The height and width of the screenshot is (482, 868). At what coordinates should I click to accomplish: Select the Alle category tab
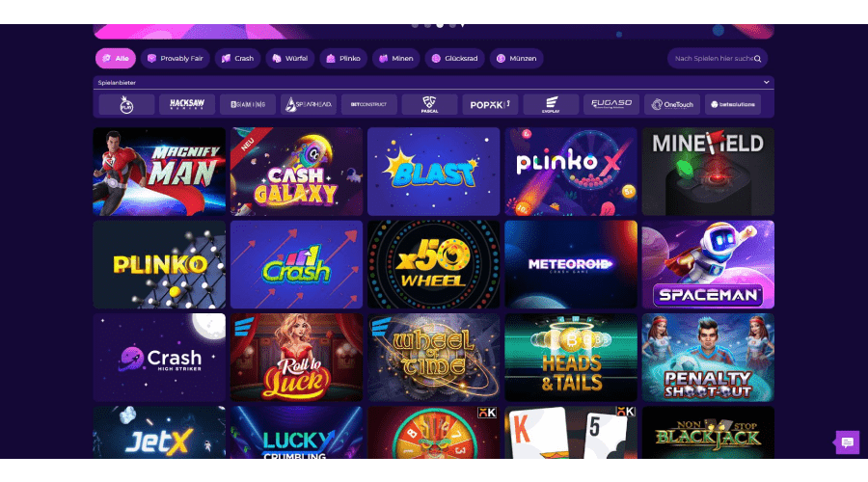click(x=116, y=58)
